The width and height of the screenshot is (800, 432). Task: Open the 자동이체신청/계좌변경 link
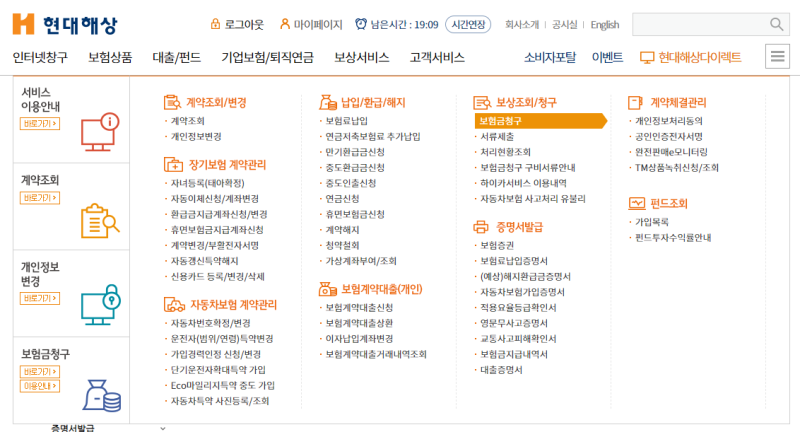click(x=215, y=199)
